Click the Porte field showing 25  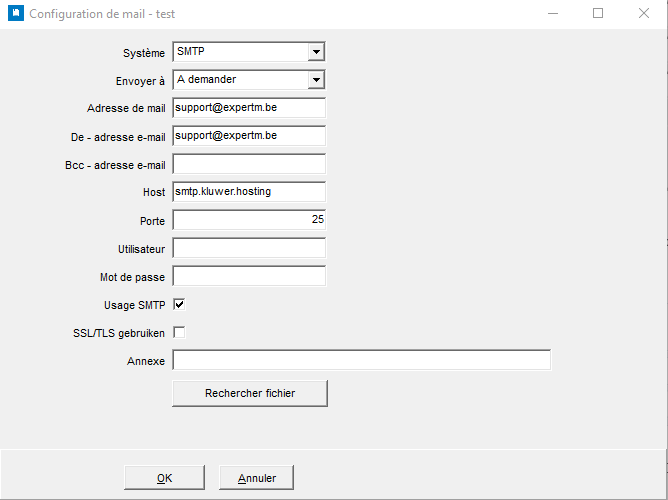(249, 220)
